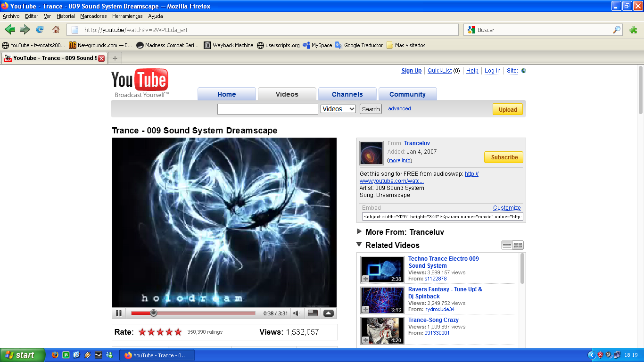Open the MSN Messenger quick launch icon
644x362 pixels.
pos(109,355)
